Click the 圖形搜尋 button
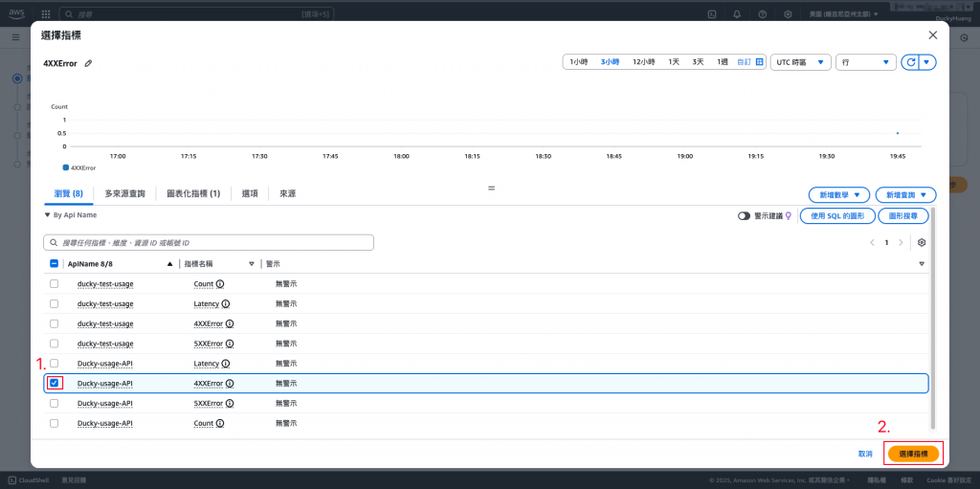Viewport: 980px width, 489px height. (x=903, y=215)
